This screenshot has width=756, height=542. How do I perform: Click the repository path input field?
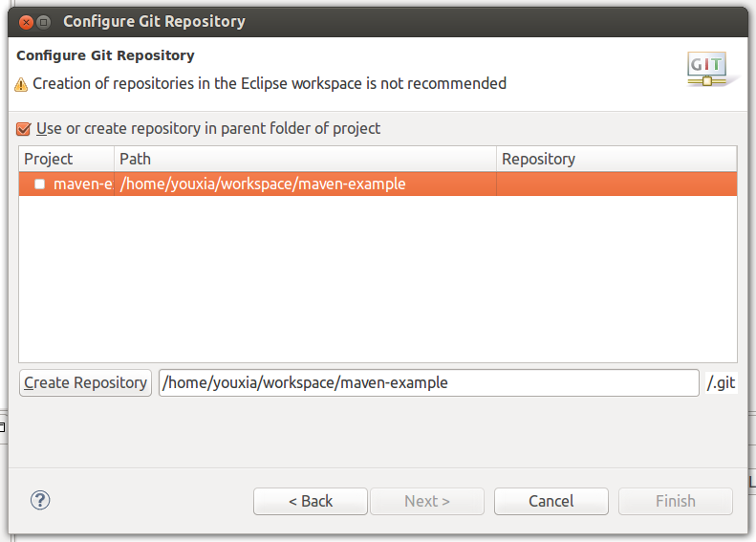(x=428, y=383)
